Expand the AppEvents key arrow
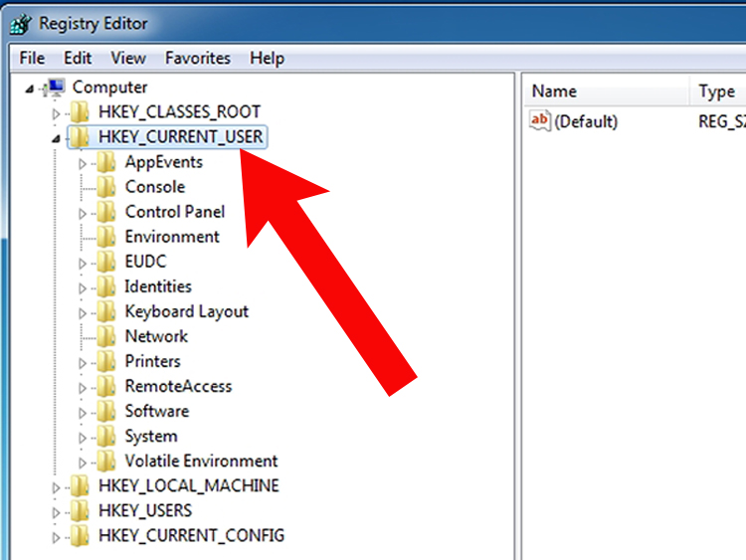This screenshot has width=746, height=560. 83,164
